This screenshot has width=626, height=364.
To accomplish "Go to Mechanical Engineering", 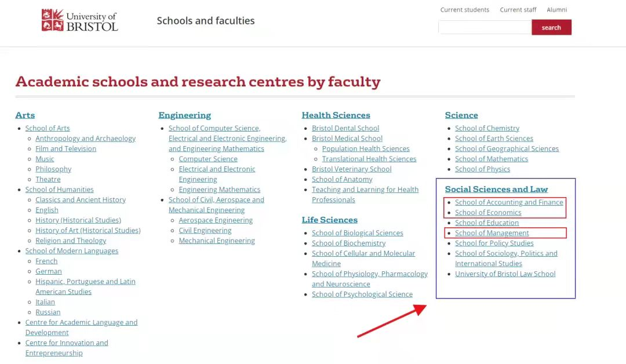I will 217,241.
